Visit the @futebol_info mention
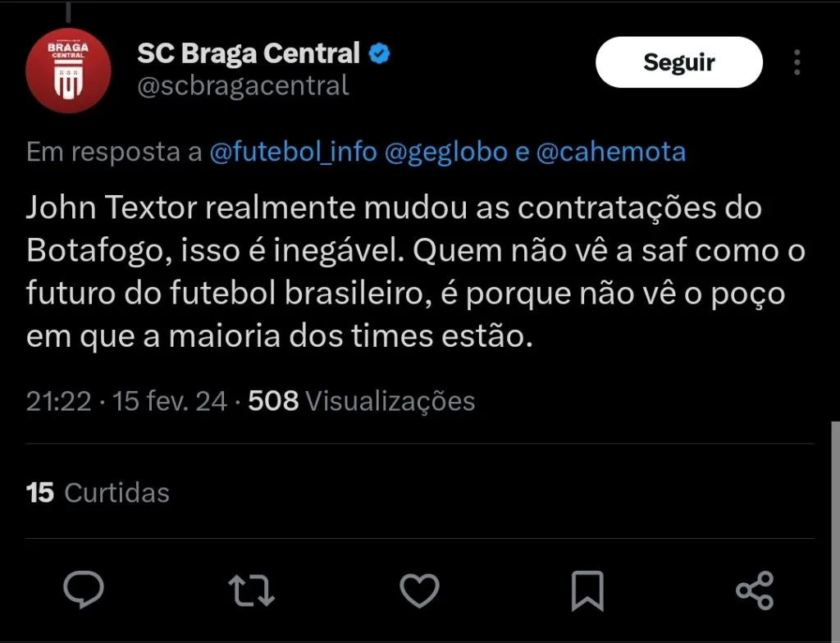The height and width of the screenshot is (643, 840). click(294, 153)
